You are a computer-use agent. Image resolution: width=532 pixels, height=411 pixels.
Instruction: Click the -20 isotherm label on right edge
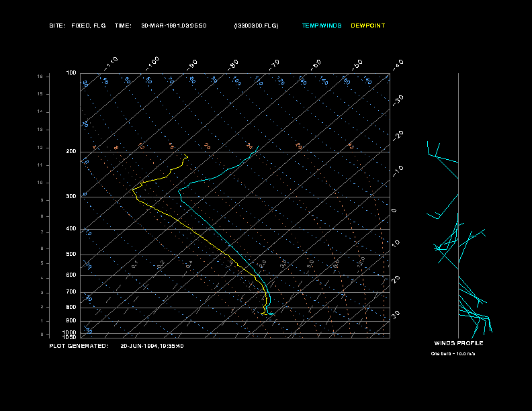398,136
